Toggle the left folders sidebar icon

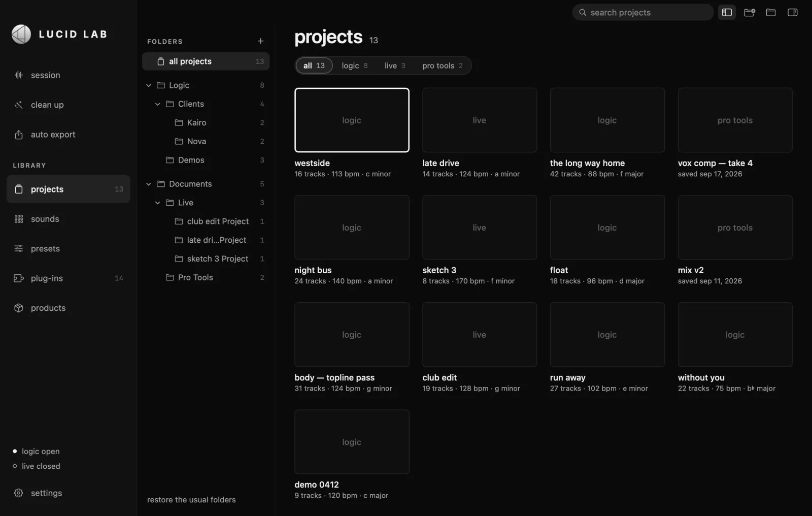[727, 13]
